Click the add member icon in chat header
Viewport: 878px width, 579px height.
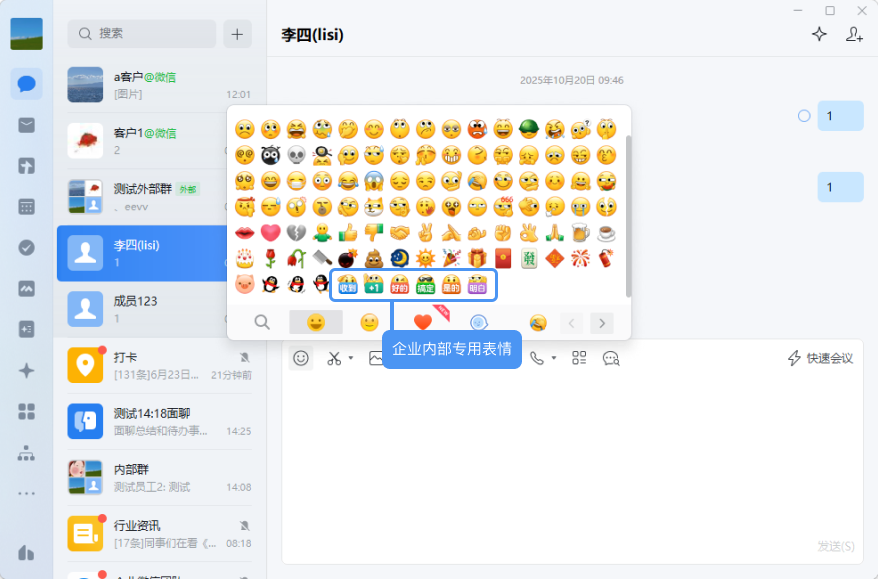(x=854, y=34)
